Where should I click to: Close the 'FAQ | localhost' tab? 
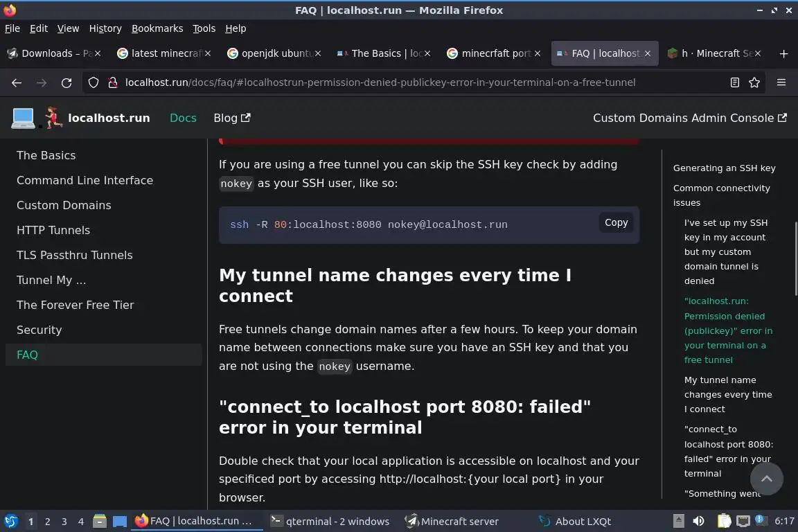tap(648, 53)
